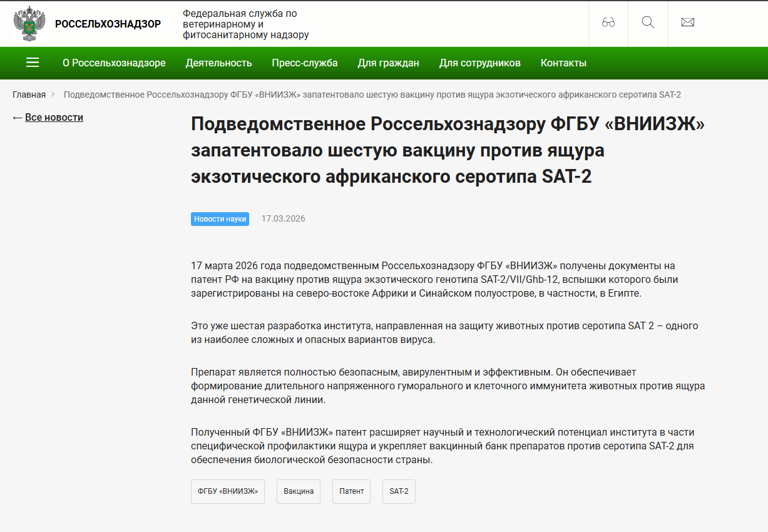Click paragraph starting "Это уже шестая разработка"
768x532 pixels.
pos(444,333)
